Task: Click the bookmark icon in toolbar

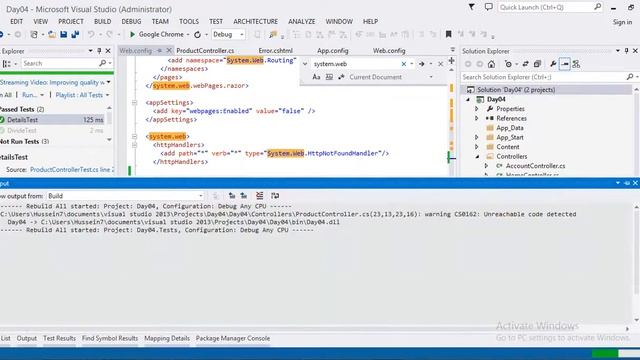Action: click(x=448, y=35)
